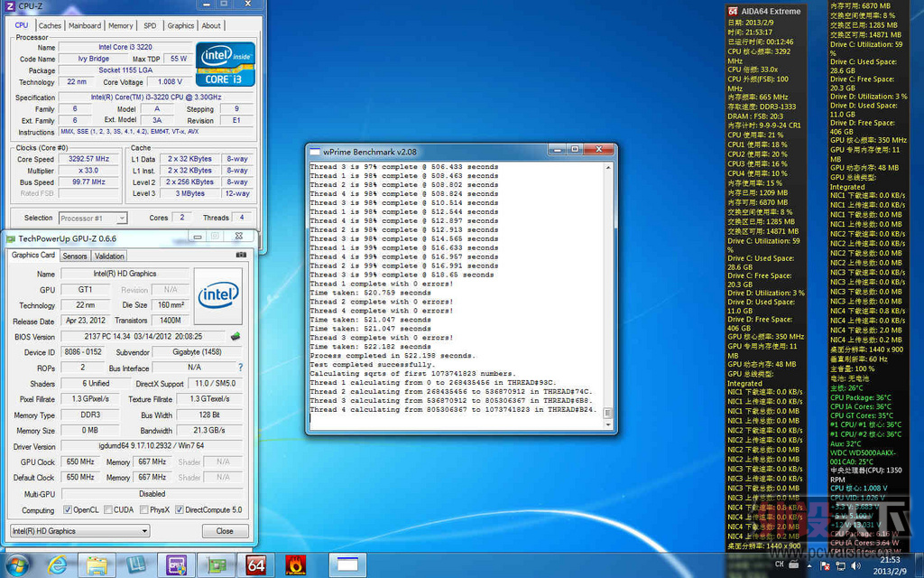
Task: Switch to the Mainboard tab
Action: (85, 26)
